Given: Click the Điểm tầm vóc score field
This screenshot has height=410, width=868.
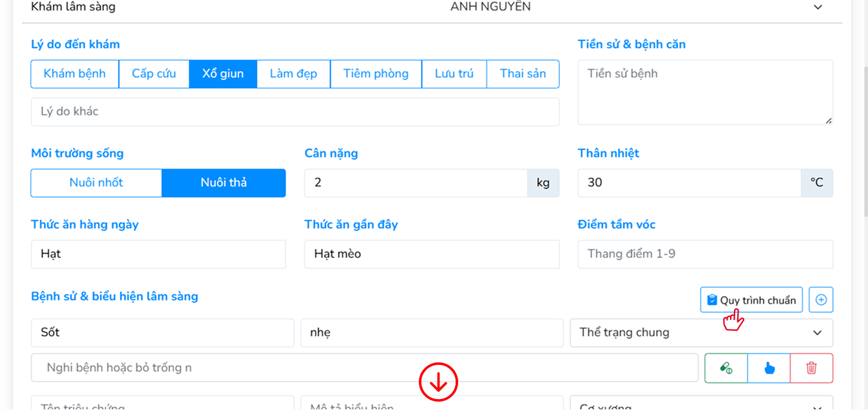Looking at the screenshot, I should point(705,254).
